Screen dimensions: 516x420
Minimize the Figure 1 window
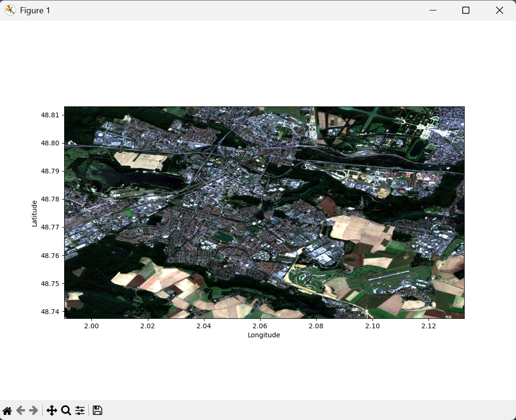(x=433, y=10)
